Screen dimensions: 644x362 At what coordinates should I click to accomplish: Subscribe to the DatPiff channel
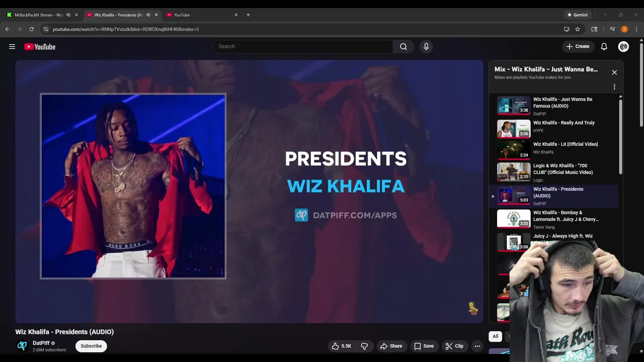pyautogui.click(x=91, y=346)
